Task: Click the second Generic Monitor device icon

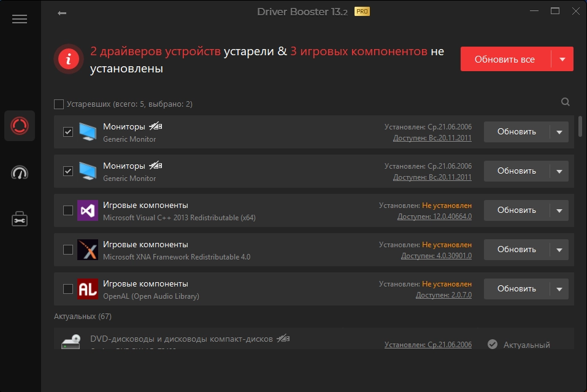Action: tap(88, 171)
